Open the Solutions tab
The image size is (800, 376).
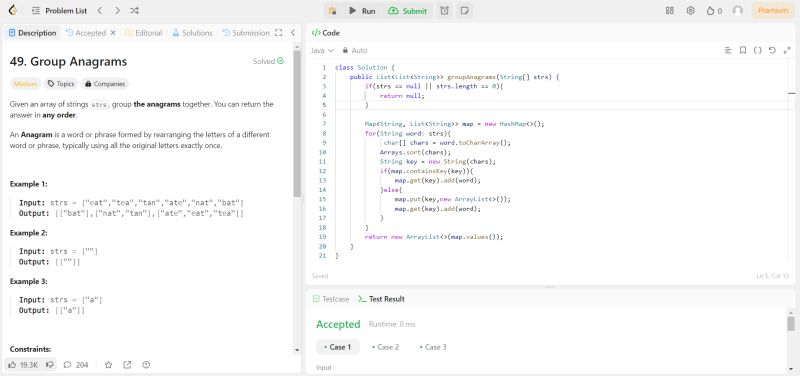click(x=192, y=33)
